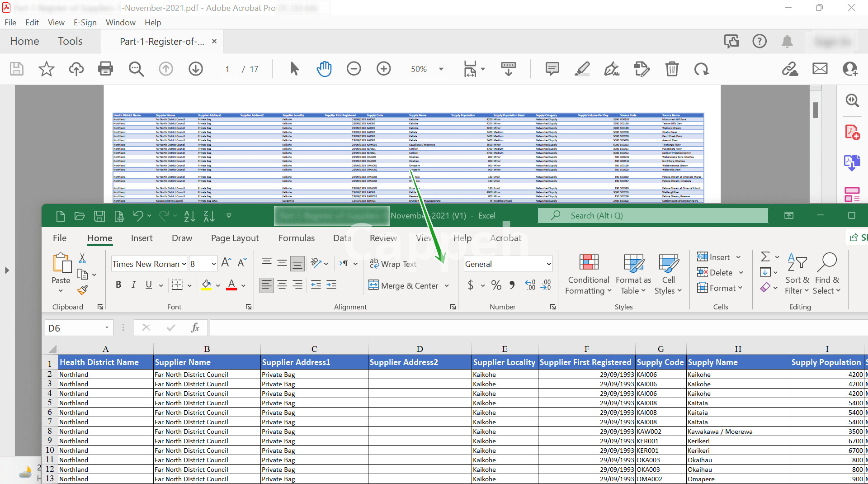Click the Format Painter brush in Excel

pos(82,290)
